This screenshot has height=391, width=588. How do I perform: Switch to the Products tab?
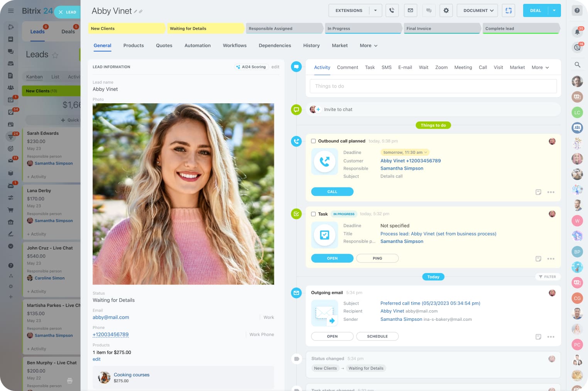pos(133,46)
